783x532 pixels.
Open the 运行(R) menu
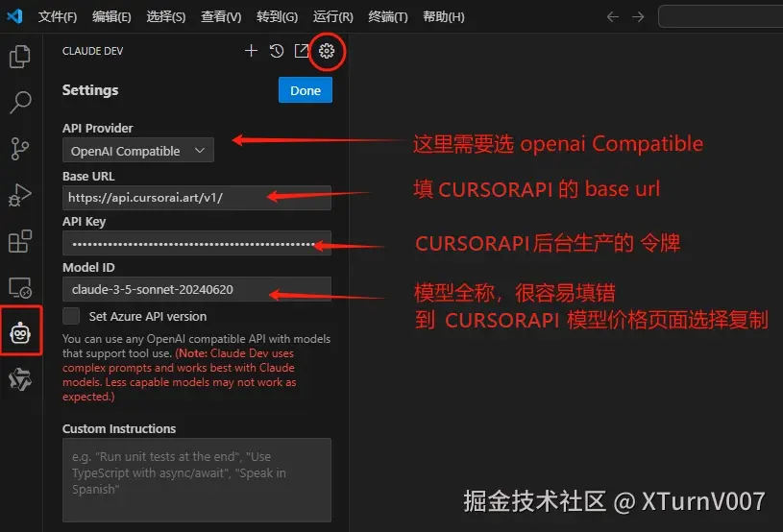(x=333, y=17)
